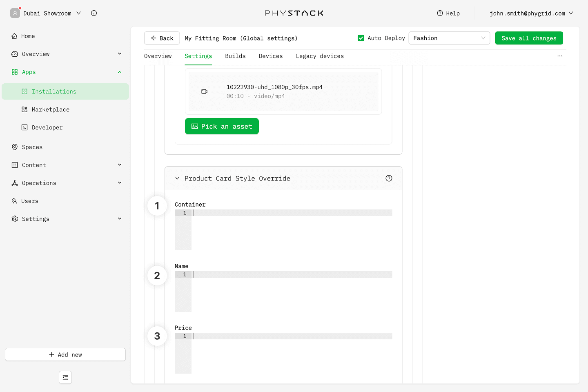Click the user avatar icon beside Dubai Showroom
The height and width of the screenshot is (392, 588).
coord(15,13)
